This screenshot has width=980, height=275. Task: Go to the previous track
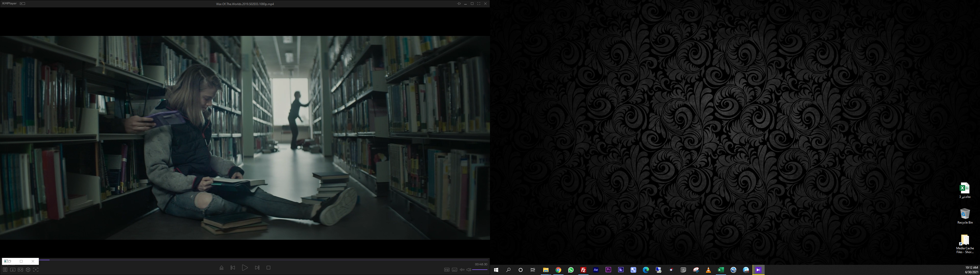click(233, 268)
